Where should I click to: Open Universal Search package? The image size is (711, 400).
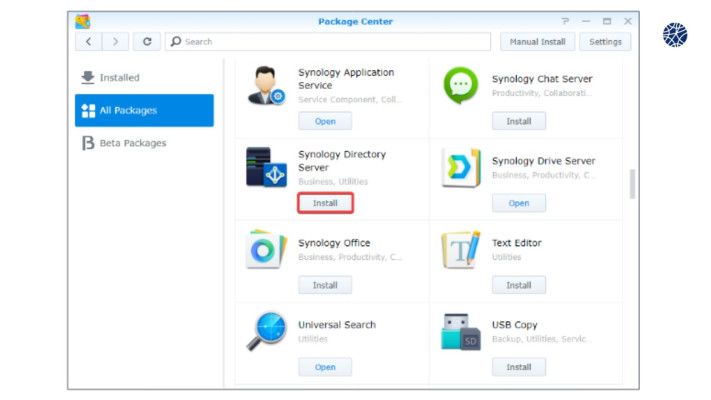pyautogui.click(x=325, y=367)
